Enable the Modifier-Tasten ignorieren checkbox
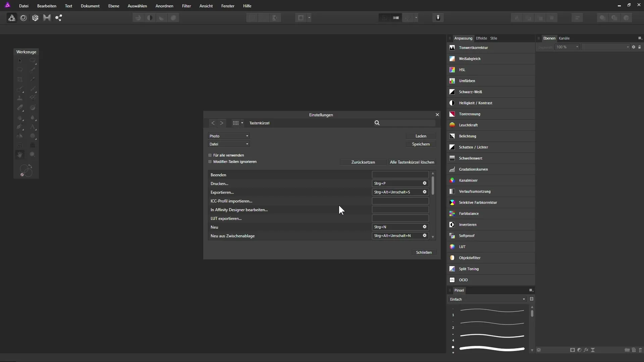 point(210,162)
